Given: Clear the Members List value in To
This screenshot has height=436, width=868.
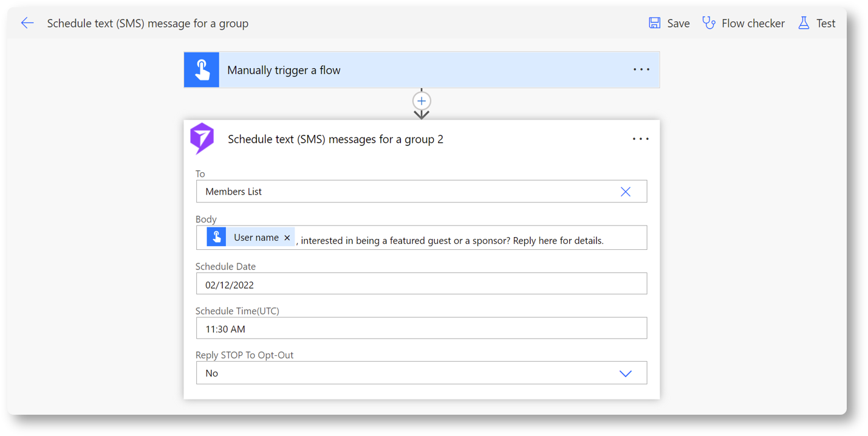Looking at the screenshot, I should [625, 192].
